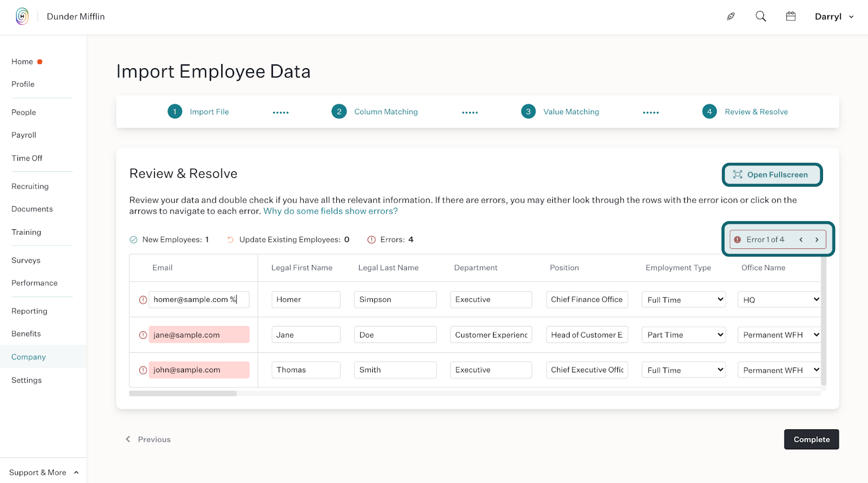Click the Complete button
The image size is (868, 483).
point(811,439)
